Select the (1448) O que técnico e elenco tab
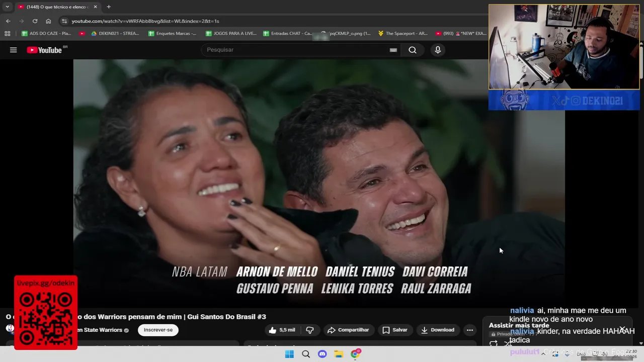Viewport: 644px width, 362px height. (x=57, y=7)
